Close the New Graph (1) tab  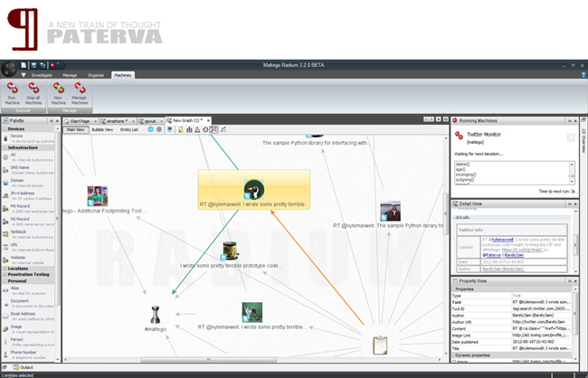click(x=208, y=121)
